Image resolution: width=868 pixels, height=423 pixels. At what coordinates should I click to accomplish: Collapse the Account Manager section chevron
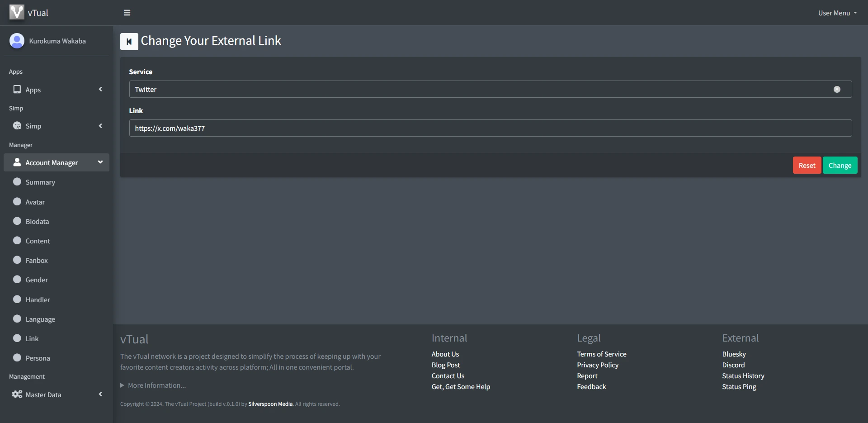[x=100, y=162]
